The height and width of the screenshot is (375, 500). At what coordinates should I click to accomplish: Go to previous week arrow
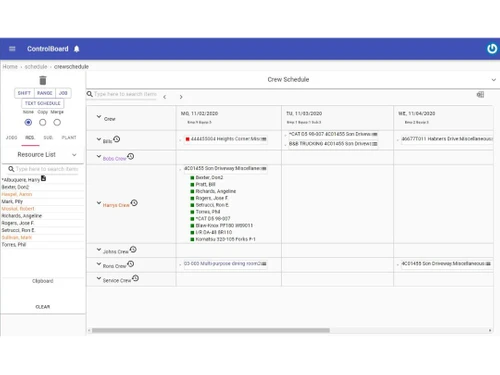coord(165,97)
